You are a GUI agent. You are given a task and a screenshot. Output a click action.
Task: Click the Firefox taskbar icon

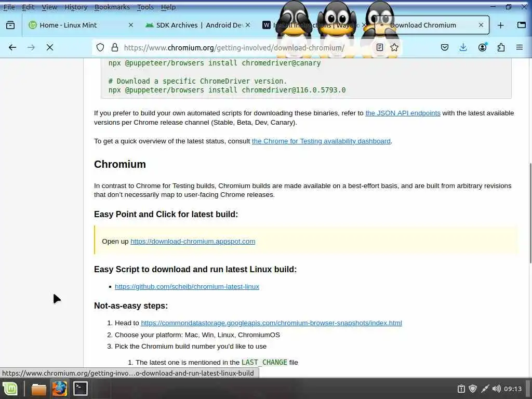[x=59, y=389]
